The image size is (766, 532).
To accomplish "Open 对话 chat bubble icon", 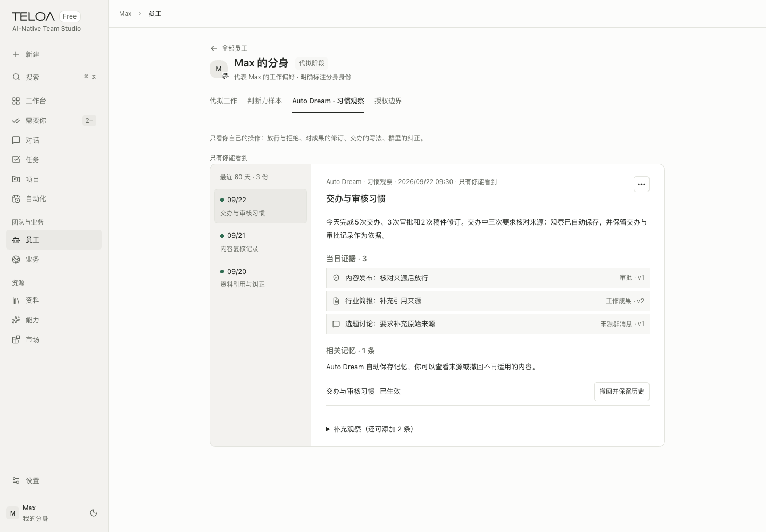I will pyautogui.click(x=16, y=140).
